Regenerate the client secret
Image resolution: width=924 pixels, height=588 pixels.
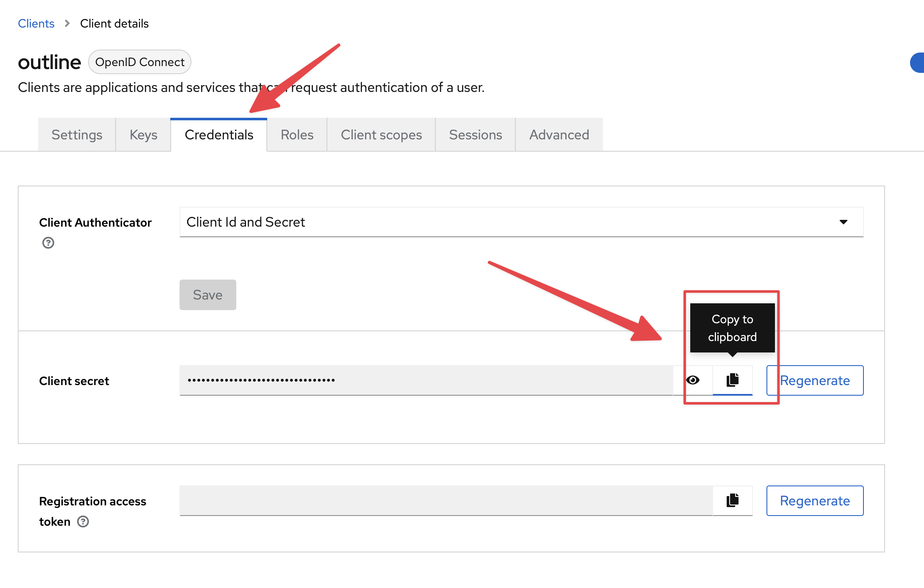[x=815, y=380]
